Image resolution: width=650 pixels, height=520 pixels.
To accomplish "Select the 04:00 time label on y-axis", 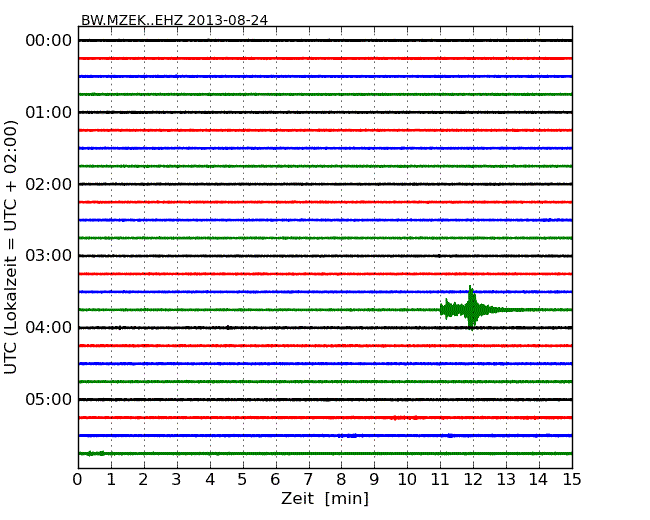I will pyautogui.click(x=48, y=328).
